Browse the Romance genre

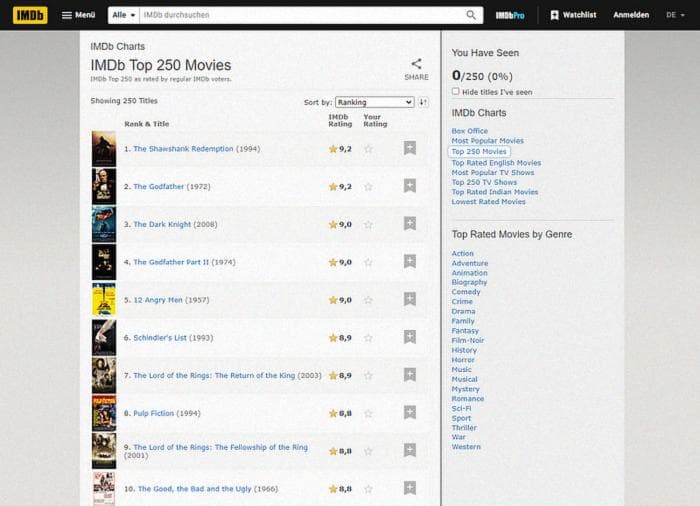click(x=467, y=399)
